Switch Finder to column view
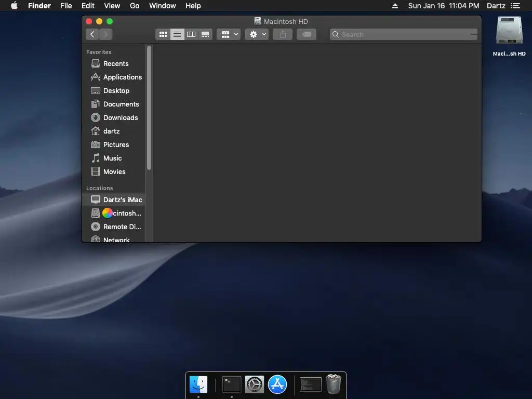The image size is (532, 399). 191,34
